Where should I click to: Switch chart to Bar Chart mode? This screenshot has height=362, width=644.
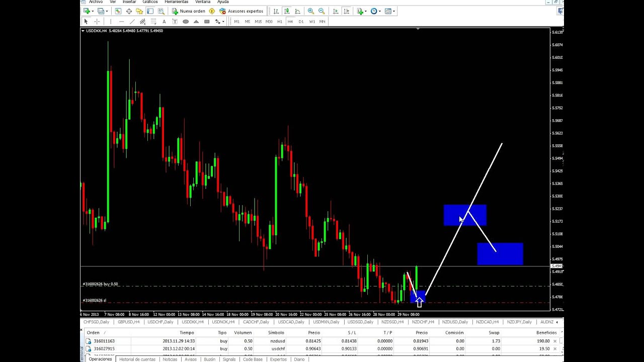276,11
